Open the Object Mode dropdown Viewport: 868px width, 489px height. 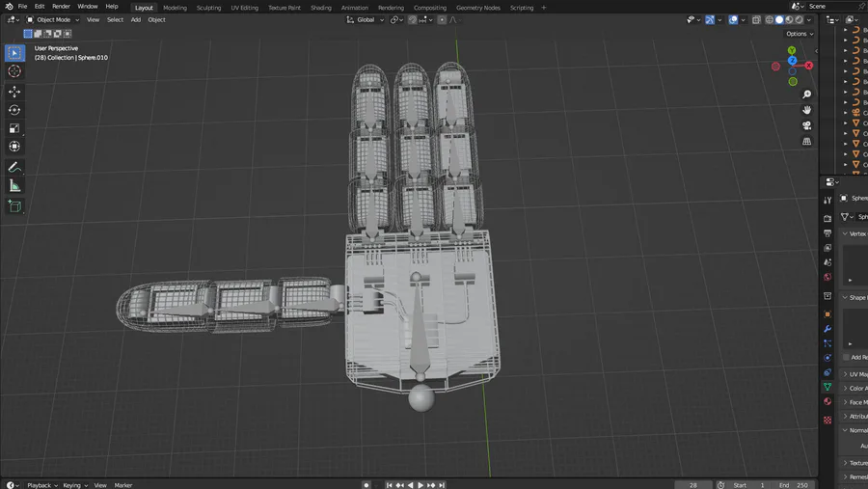point(53,20)
